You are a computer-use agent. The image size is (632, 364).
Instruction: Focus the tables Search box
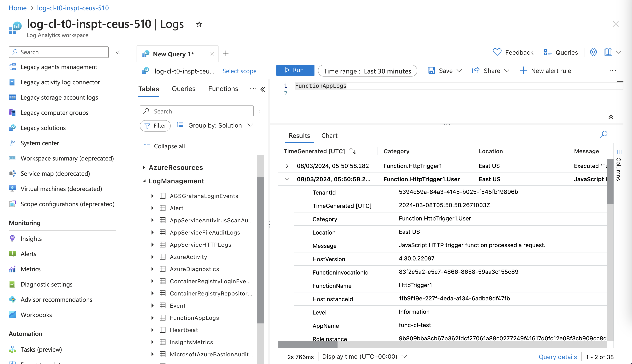tap(197, 111)
